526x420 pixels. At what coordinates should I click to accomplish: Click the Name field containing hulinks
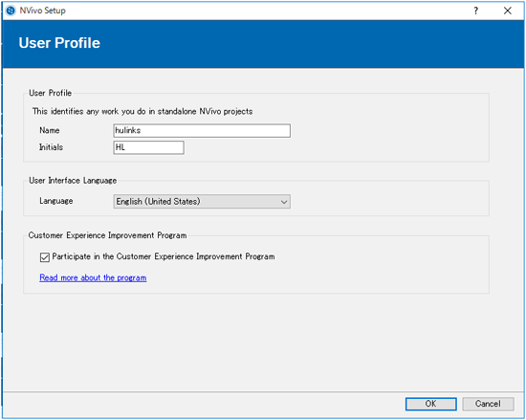point(202,130)
